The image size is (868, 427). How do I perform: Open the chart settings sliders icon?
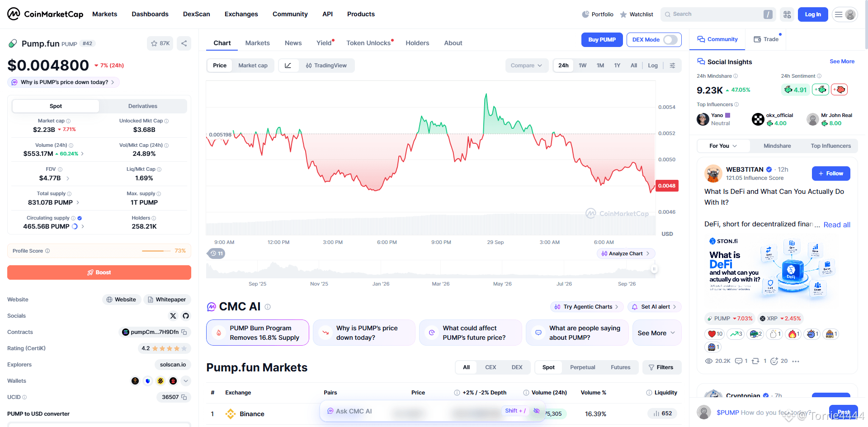click(672, 66)
